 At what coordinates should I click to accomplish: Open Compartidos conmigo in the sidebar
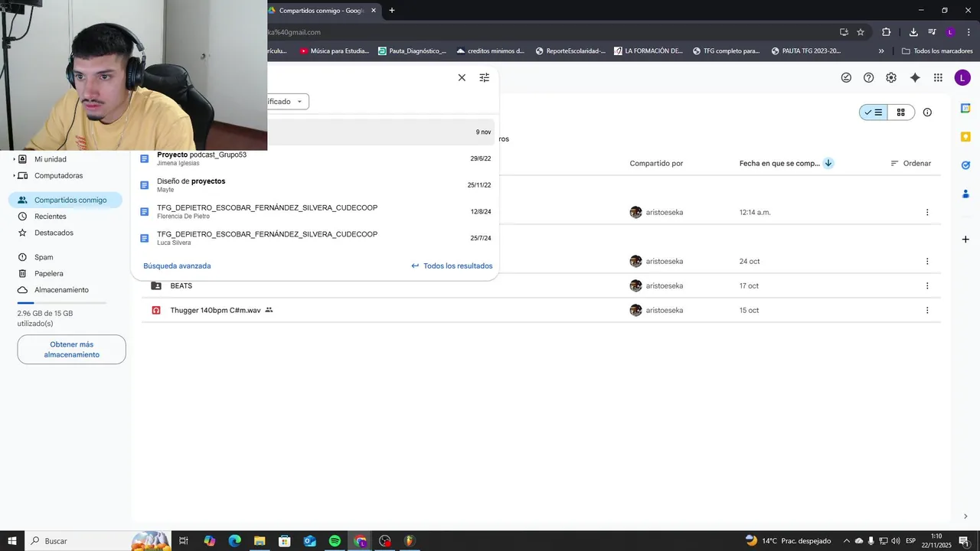[x=65, y=200]
